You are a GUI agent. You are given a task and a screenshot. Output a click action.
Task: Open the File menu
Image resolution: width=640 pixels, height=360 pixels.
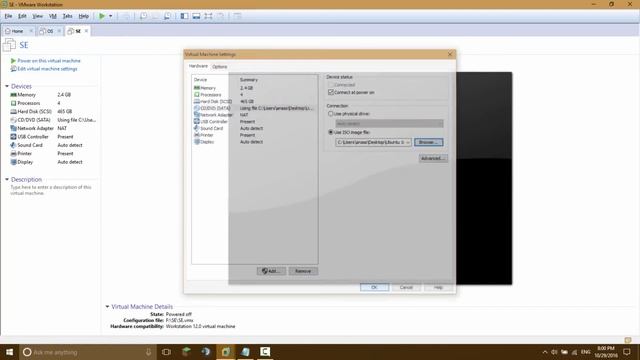(x=8, y=16)
